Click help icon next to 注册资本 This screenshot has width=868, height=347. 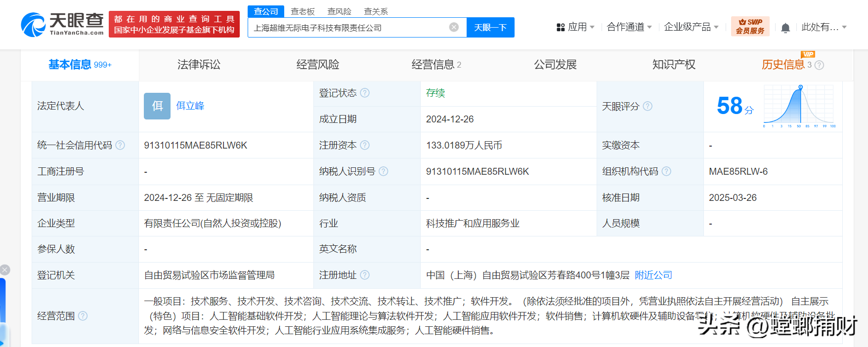(365, 145)
